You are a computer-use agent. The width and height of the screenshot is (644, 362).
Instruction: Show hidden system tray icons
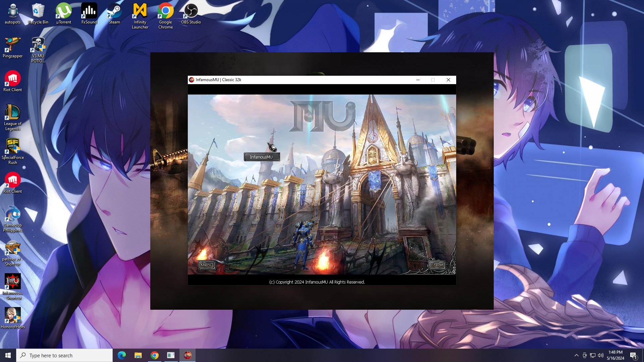576,355
